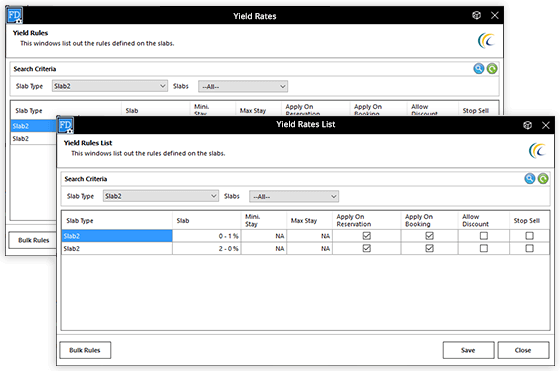560x371 pixels.
Task: Click the Close button at the bottom
Action: 523,350
